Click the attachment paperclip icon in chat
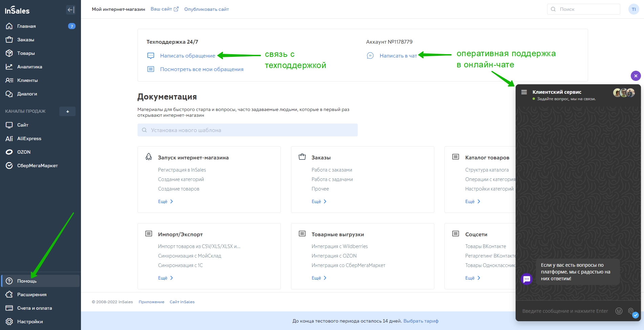 [630, 311]
